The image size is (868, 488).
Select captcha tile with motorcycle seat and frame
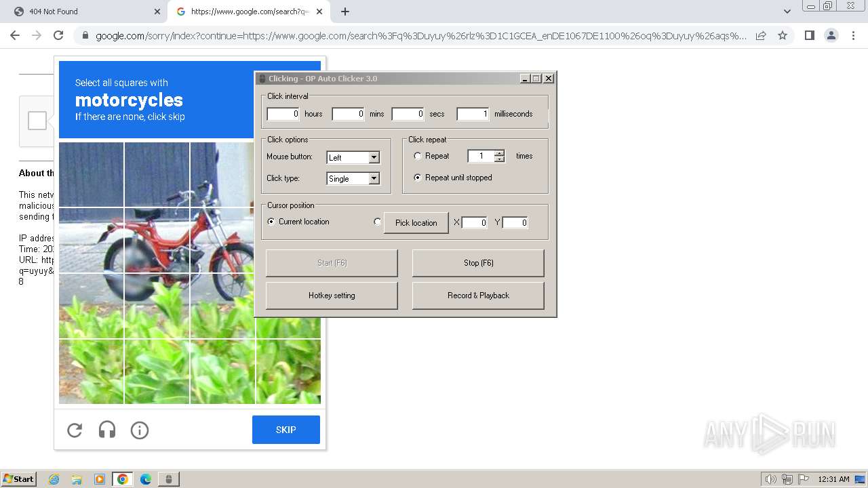(x=157, y=240)
